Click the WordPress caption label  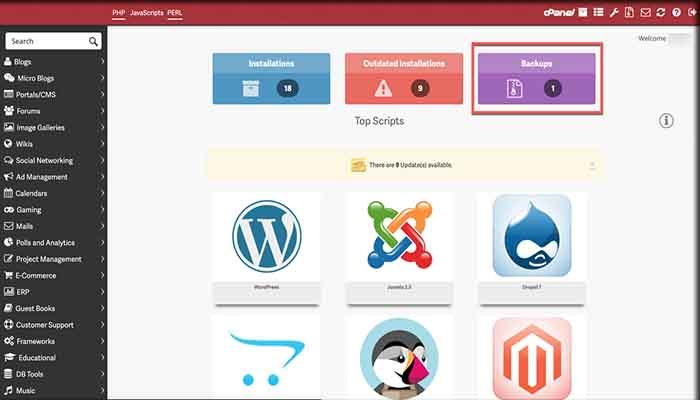tap(267, 287)
